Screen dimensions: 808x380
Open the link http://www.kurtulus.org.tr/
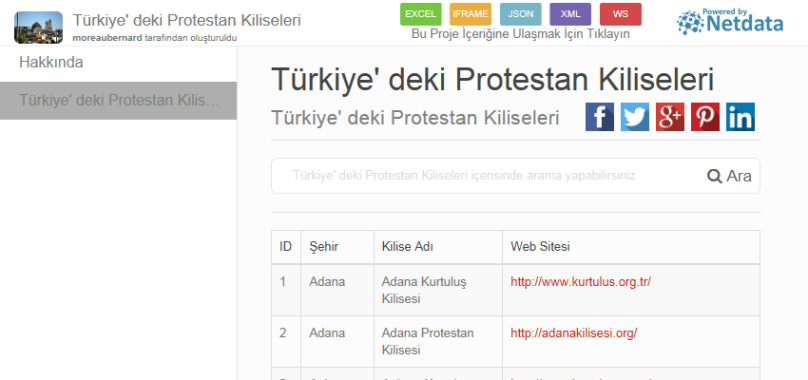[x=581, y=282]
